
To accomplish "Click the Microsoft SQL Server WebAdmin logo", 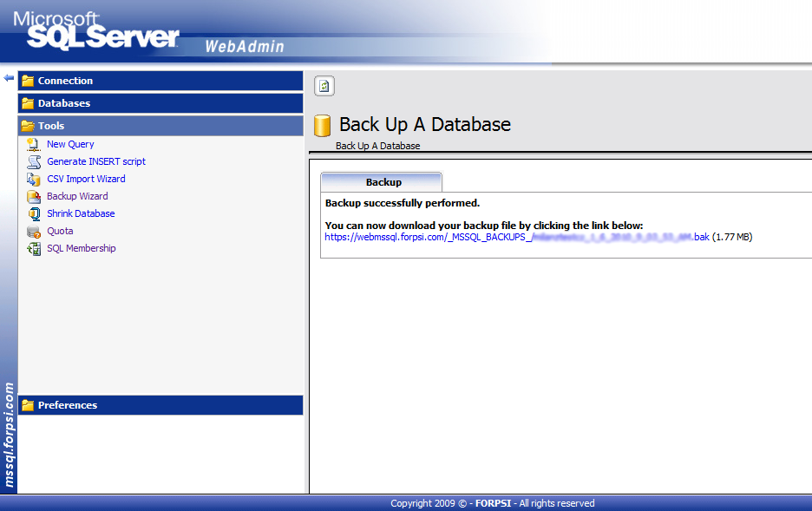I will 148,32.
